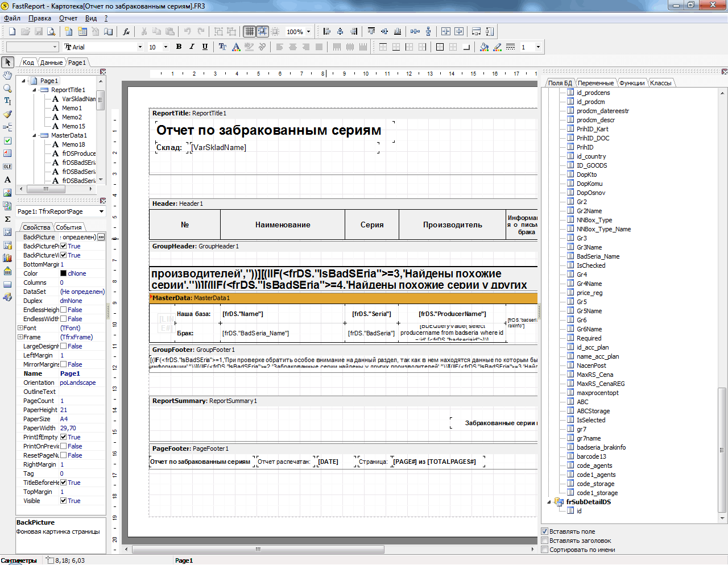Insert a Picture object from left toolbar

(7, 193)
